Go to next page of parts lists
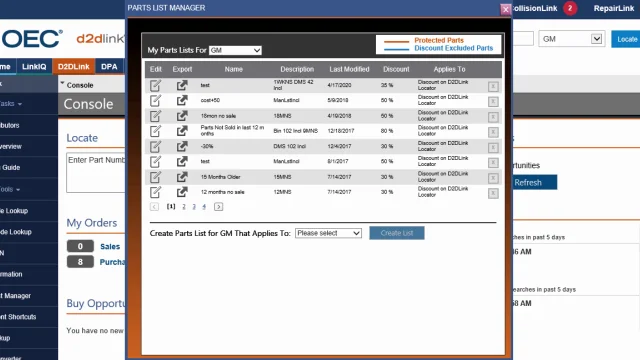The image size is (640, 360). pyautogui.click(x=218, y=207)
